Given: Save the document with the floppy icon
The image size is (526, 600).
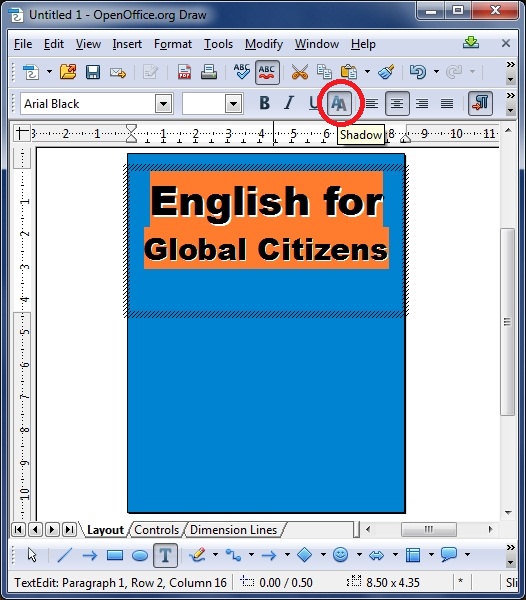Looking at the screenshot, I should click(93, 72).
